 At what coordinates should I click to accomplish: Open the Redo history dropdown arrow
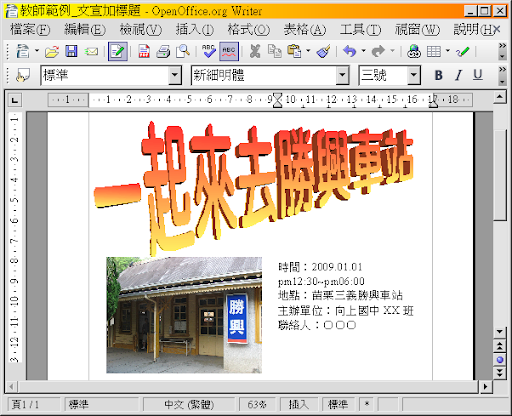(x=392, y=51)
